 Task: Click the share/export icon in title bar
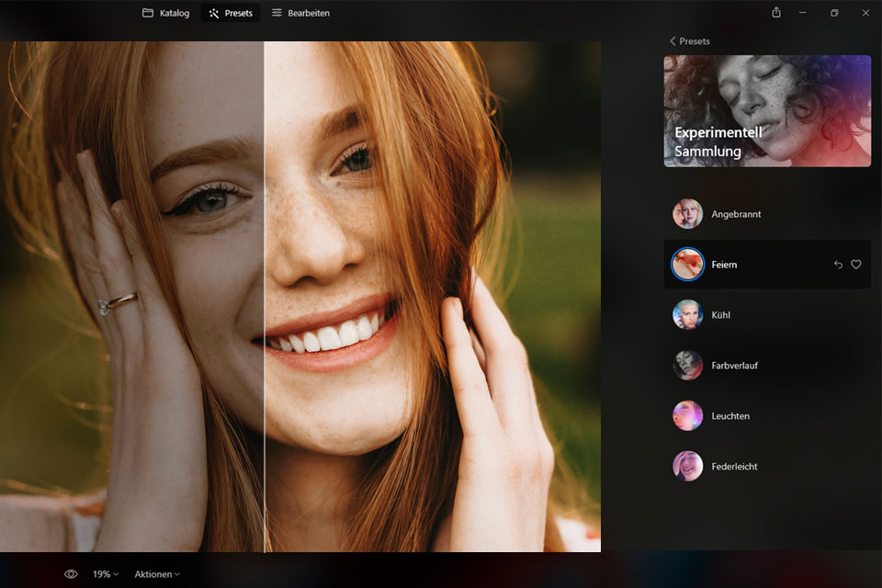coord(776,13)
